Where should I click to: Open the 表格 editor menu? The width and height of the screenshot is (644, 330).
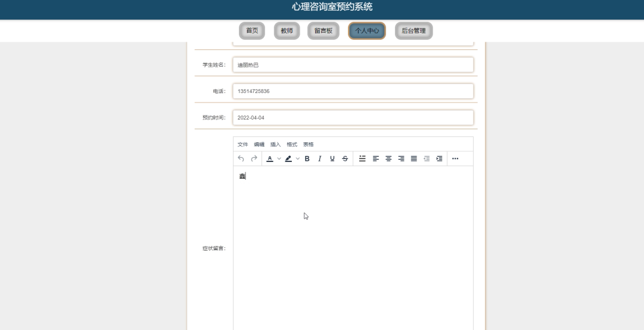pos(309,145)
